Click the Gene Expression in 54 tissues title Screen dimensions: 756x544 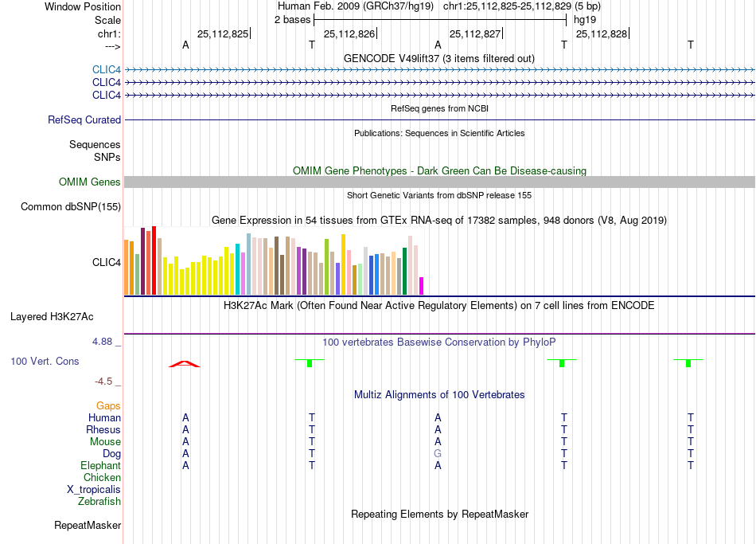click(439, 221)
